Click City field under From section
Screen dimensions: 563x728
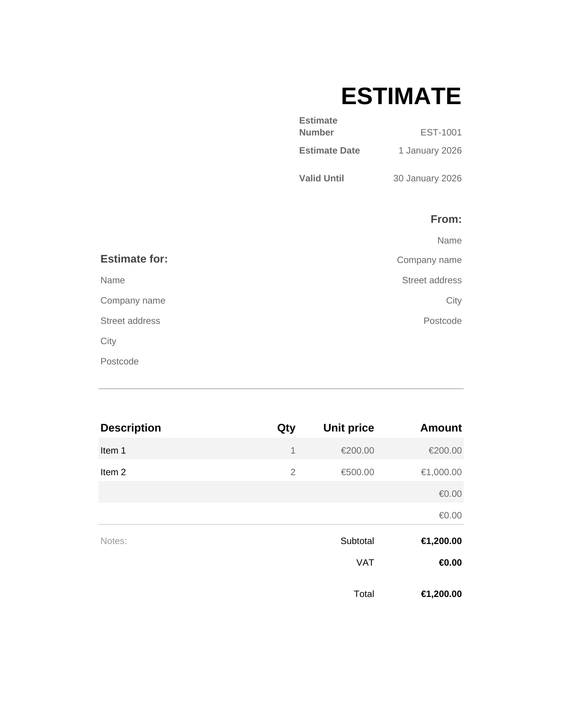pyautogui.click(x=453, y=300)
